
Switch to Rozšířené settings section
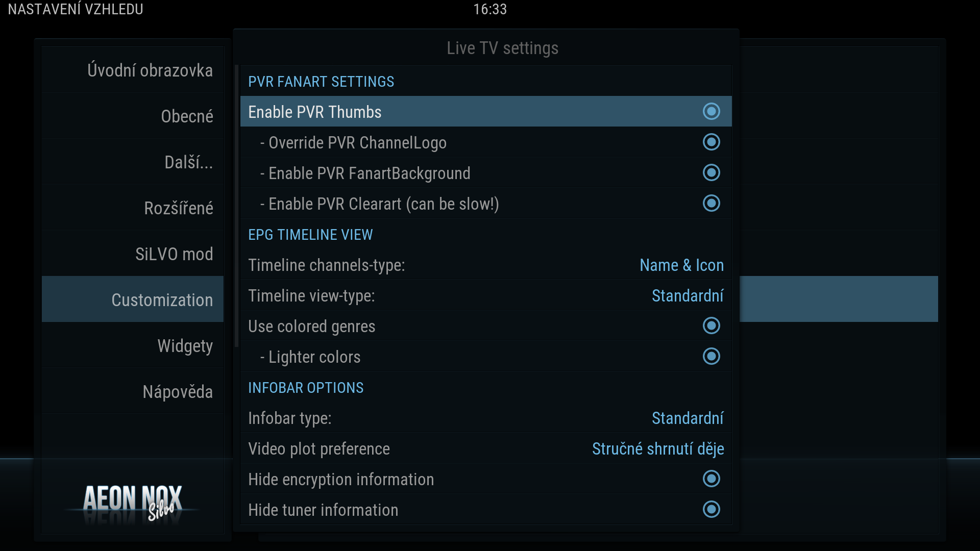pos(178,208)
